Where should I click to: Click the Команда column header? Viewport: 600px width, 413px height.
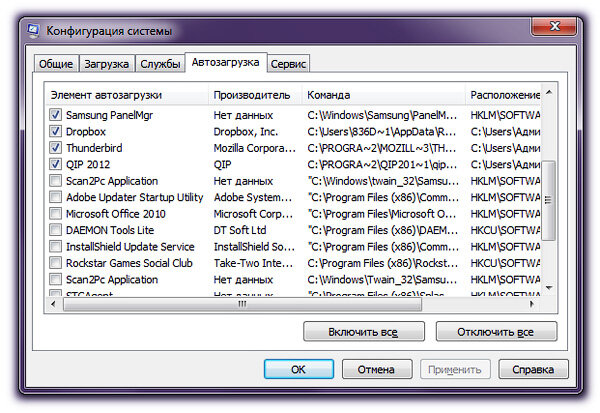(x=384, y=95)
